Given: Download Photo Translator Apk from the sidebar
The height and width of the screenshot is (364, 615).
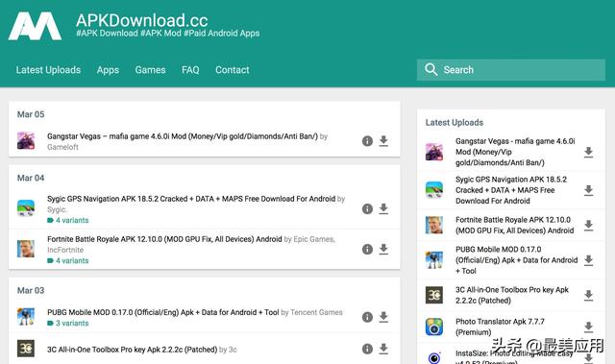Looking at the screenshot, I should point(588,327).
